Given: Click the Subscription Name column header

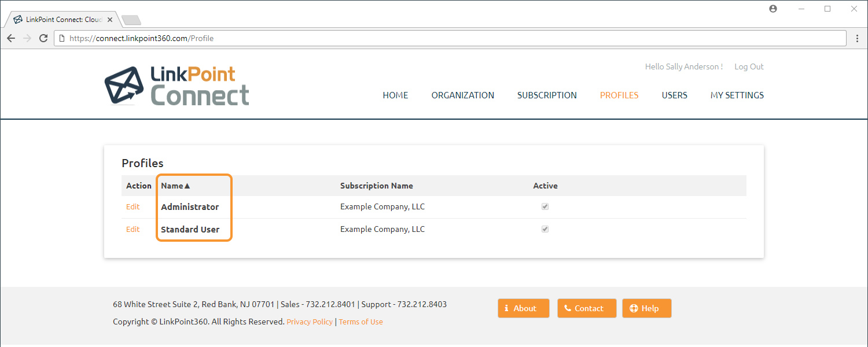Looking at the screenshot, I should click(377, 186).
